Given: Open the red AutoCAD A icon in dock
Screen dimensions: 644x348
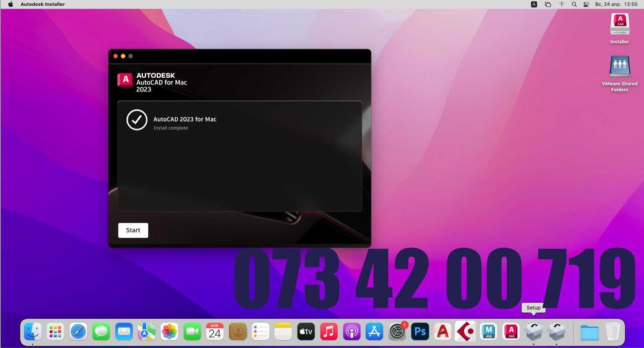Looking at the screenshot, I should [442, 331].
